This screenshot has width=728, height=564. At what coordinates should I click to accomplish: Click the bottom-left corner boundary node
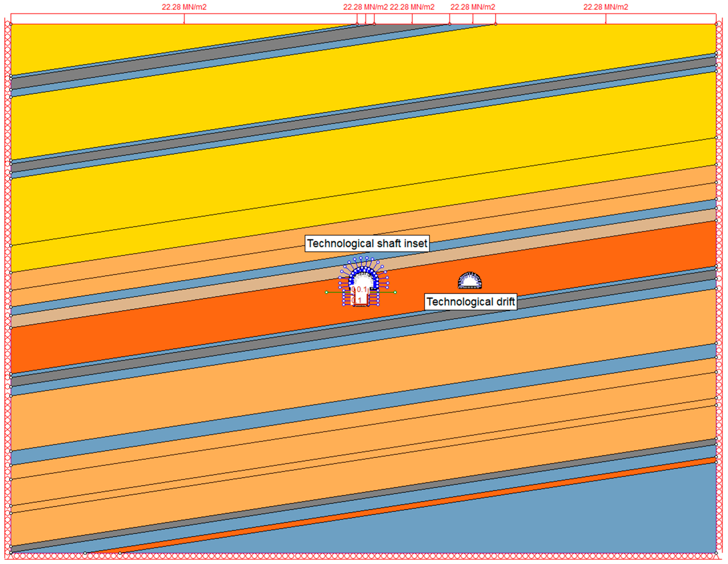tap(11, 553)
